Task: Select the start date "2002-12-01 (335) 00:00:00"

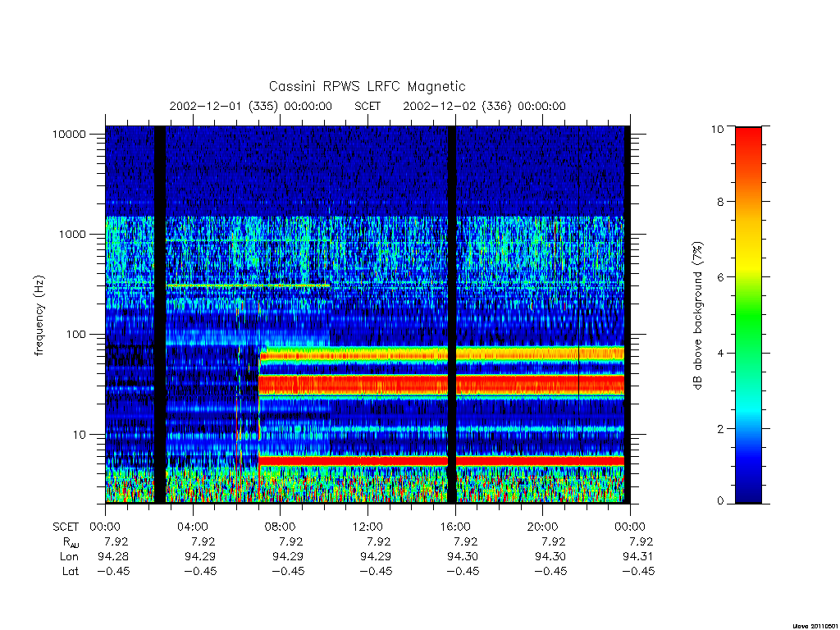Action: (251, 106)
